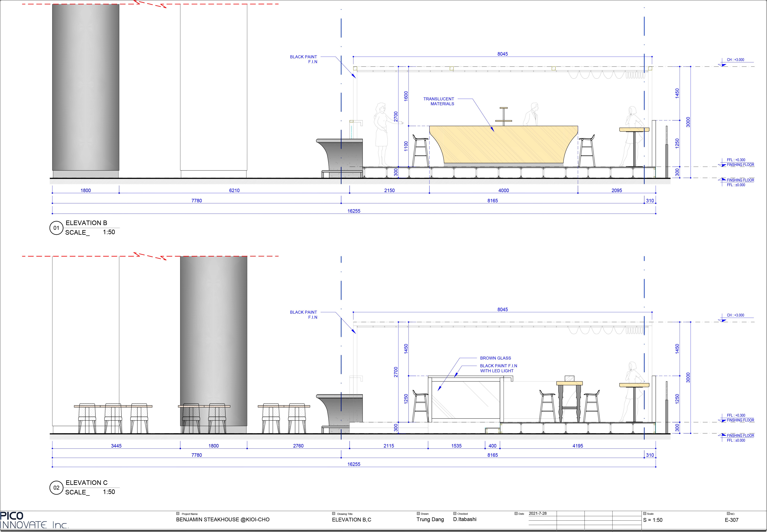Image resolution: width=767 pixels, height=532 pixels.
Task: Click the circled 01 drawing number marker
Action: coord(56,228)
